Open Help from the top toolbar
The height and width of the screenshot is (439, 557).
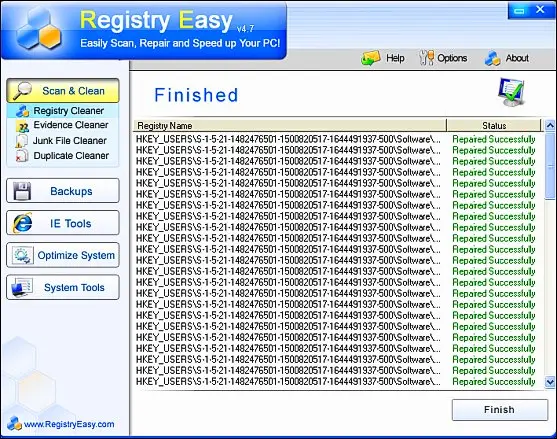[383, 58]
